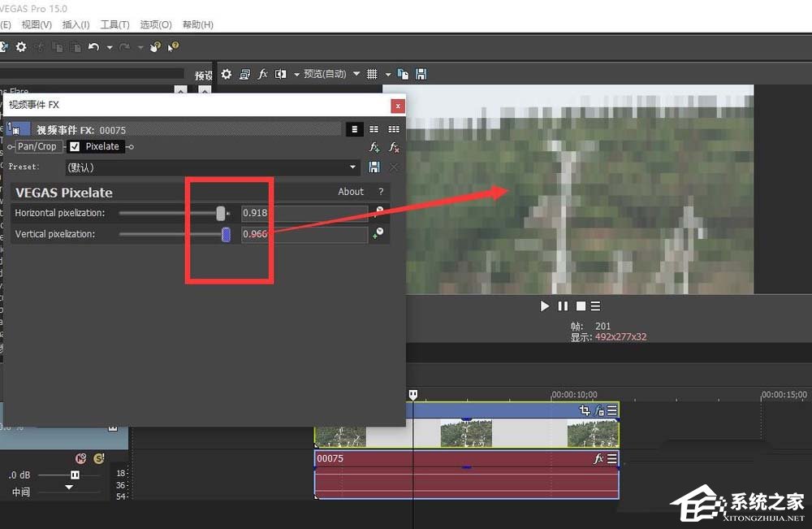Open the overlays grid dropdown arrow

[387, 74]
